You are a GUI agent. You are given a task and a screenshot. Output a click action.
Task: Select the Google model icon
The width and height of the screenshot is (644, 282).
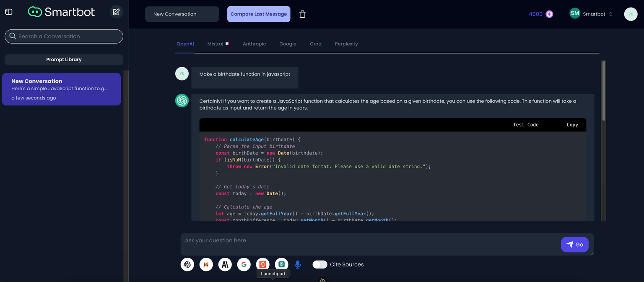244,264
